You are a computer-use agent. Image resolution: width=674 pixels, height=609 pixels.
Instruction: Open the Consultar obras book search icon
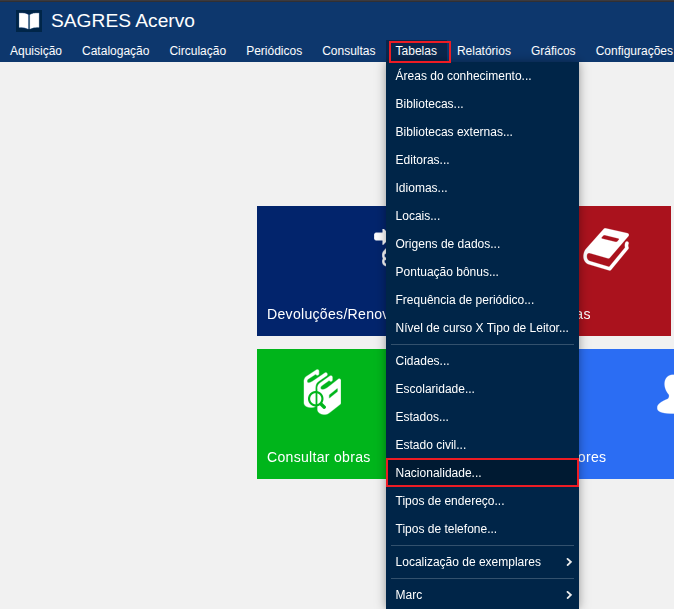[322, 392]
